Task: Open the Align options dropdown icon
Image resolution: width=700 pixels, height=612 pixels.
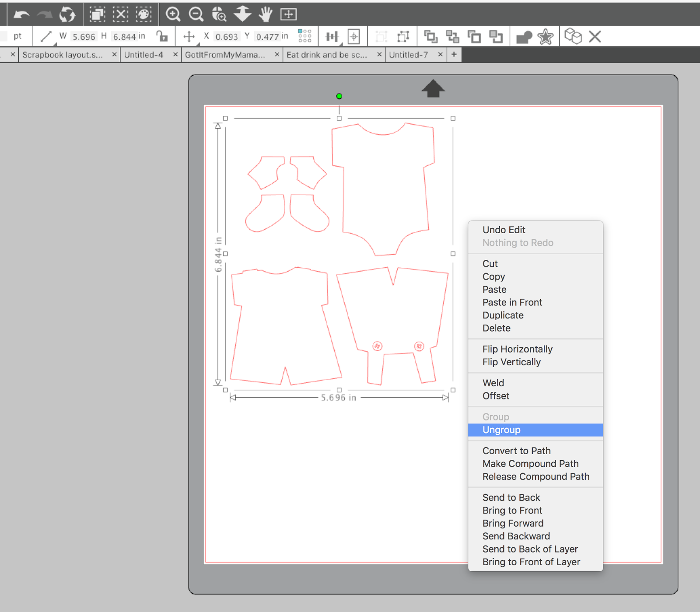Action: tap(332, 37)
